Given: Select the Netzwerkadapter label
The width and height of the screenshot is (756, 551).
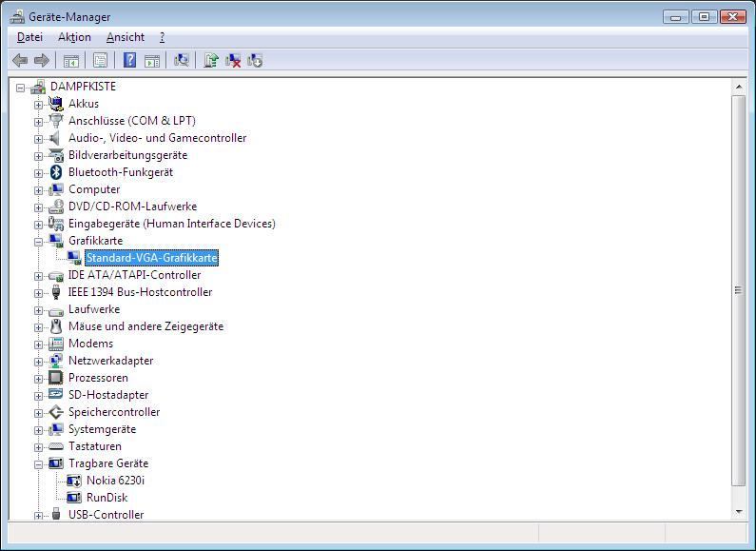Looking at the screenshot, I should [111, 361].
